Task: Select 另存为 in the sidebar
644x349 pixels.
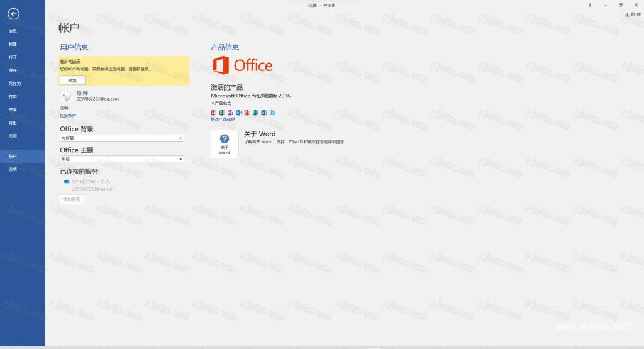Action: coord(14,84)
